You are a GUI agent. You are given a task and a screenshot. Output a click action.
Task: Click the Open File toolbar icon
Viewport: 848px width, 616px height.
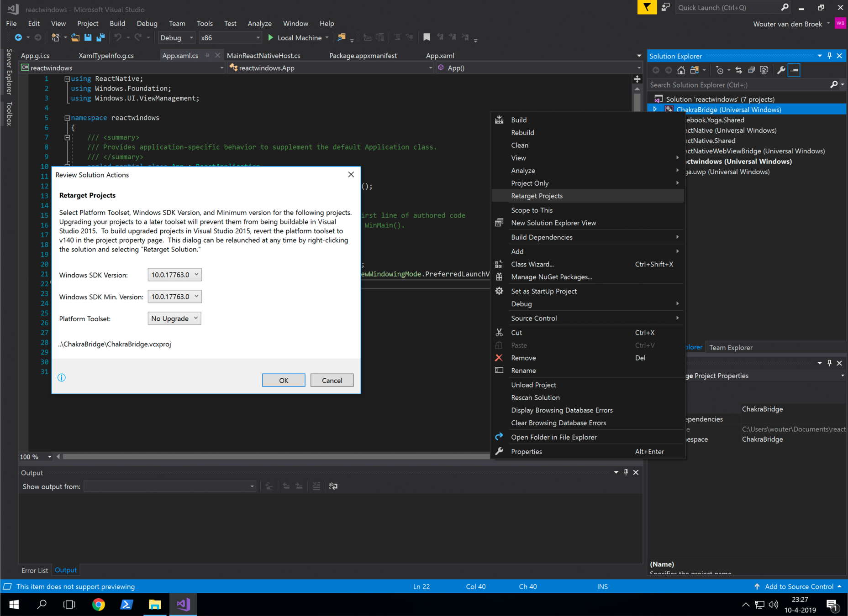click(75, 37)
